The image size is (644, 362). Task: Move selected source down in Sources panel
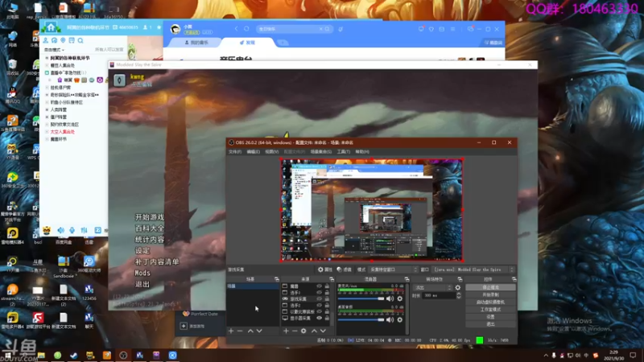[x=324, y=331]
